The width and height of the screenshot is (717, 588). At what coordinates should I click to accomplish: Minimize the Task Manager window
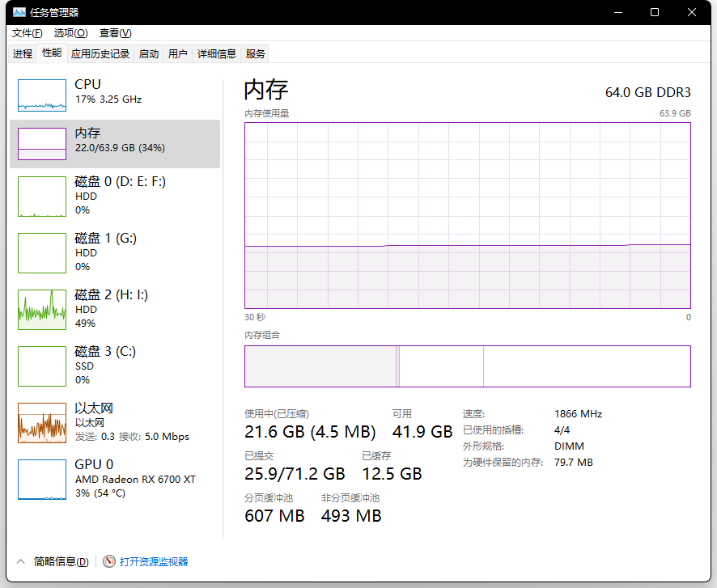coord(618,12)
